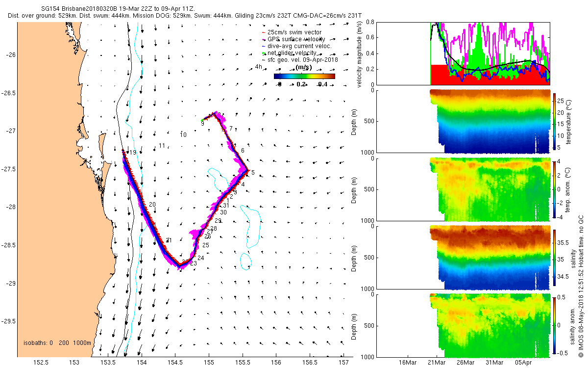This screenshot has height=368, width=588.
Task: Click waypoint label 11 on the map
Action: tap(162, 146)
